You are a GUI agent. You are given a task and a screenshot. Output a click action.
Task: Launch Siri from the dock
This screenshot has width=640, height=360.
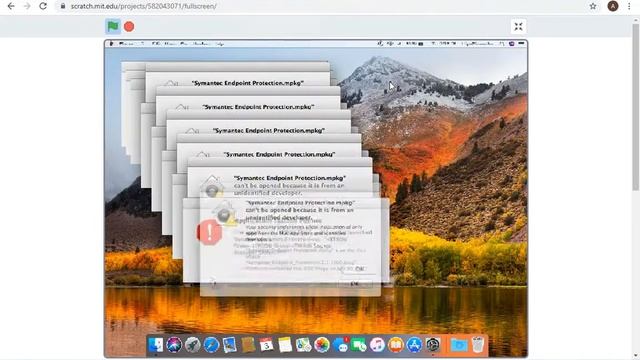coord(174,345)
